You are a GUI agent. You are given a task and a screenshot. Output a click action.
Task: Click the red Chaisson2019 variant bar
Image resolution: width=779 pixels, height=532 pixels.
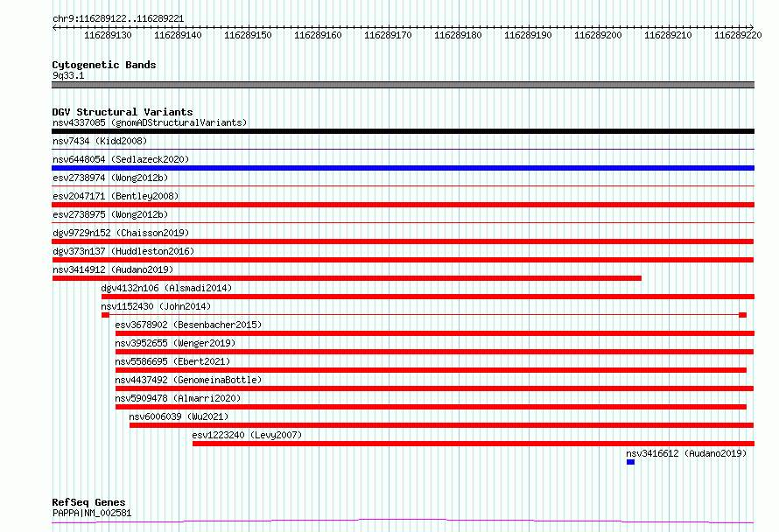tap(403, 241)
